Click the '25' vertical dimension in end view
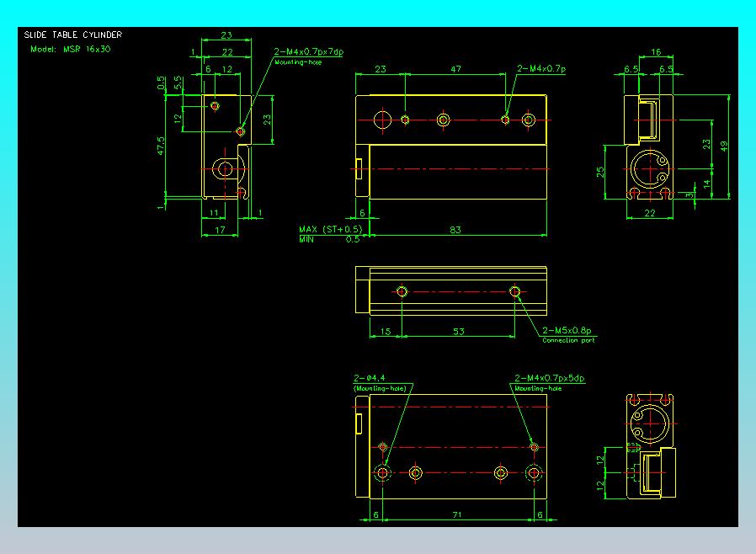756x554 pixels. click(x=600, y=172)
